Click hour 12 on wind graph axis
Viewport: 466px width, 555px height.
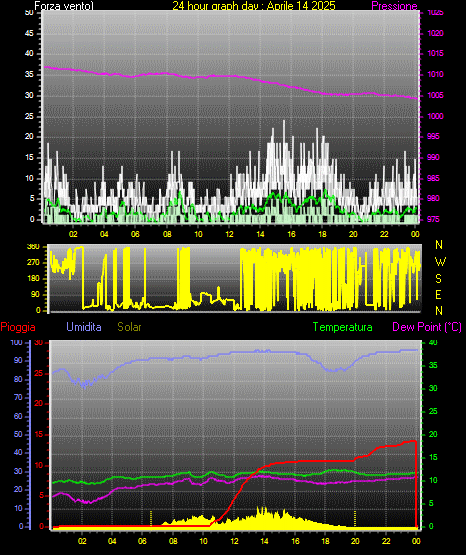click(229, 234)
